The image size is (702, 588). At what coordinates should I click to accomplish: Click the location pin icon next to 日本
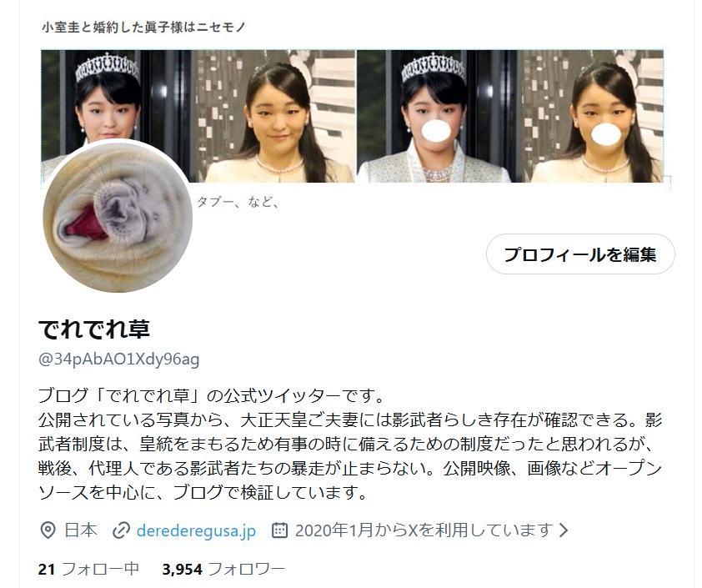point(48,530)
